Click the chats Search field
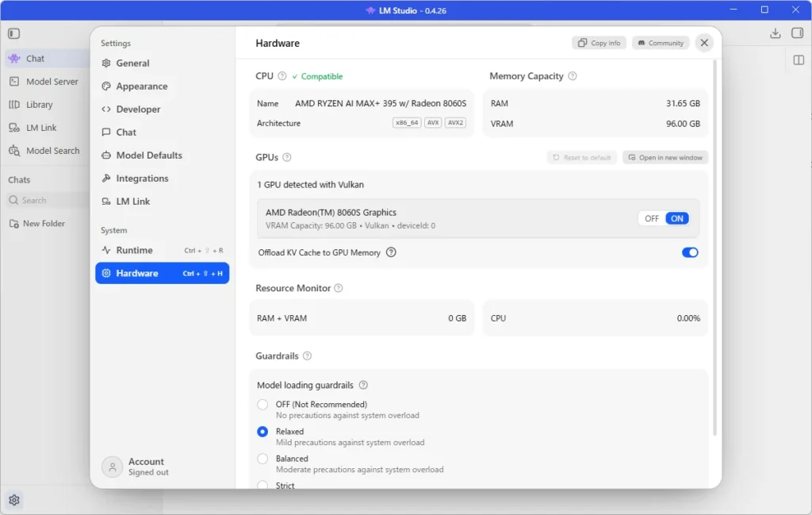Screen dimensions: 812x515 tap(48, 201)
